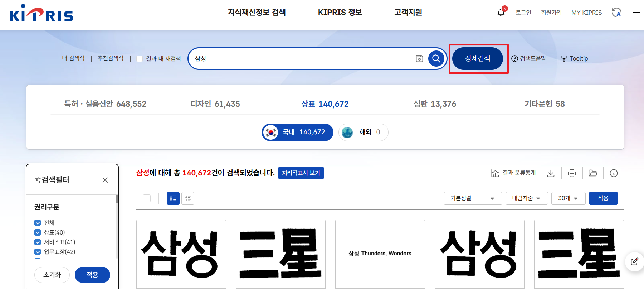
Task: Open the 내림차순 order dropdown
Action: (x=527, y=198)
